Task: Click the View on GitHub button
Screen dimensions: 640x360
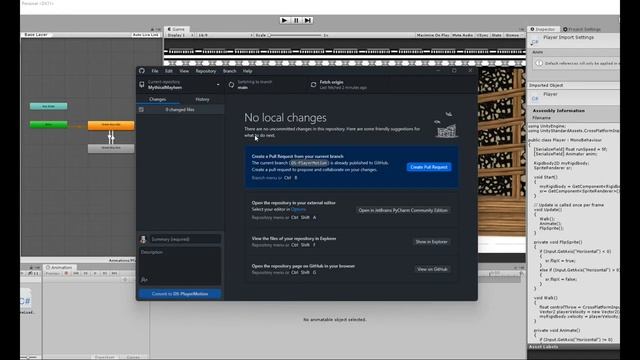Action: coord(432,269)
